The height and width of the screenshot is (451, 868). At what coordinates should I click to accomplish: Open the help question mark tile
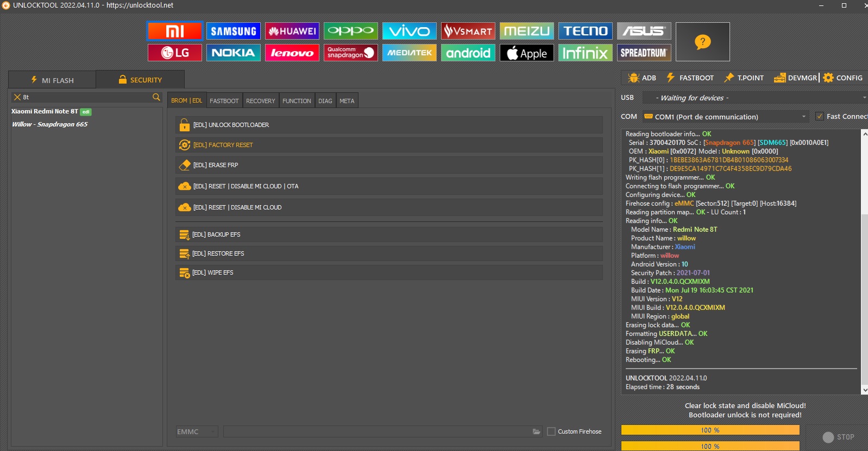(x=702, y=42)
